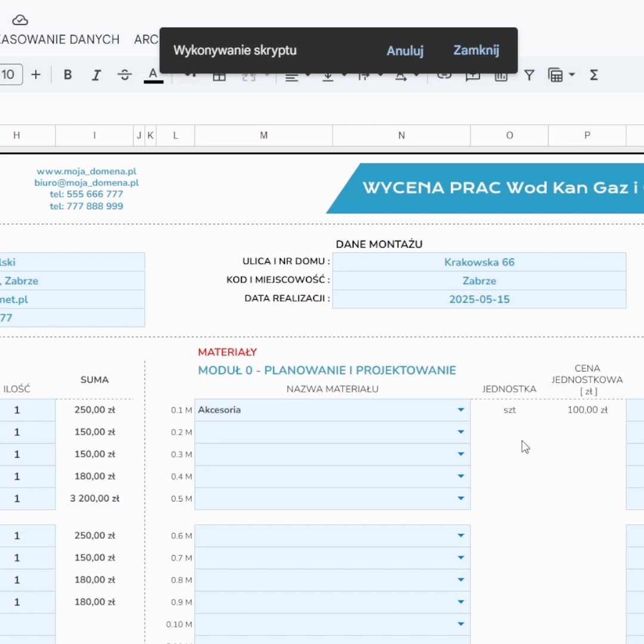Apply strikethrough formatting

pos(125,75)
